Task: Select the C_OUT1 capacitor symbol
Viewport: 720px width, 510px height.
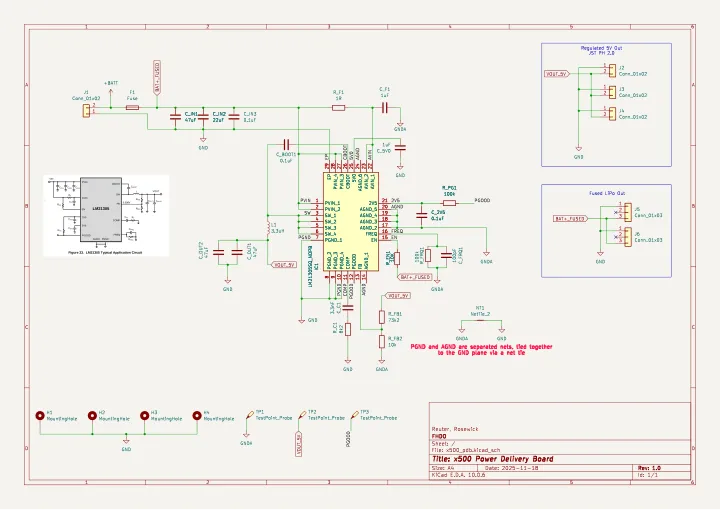Action: point(237,252)
